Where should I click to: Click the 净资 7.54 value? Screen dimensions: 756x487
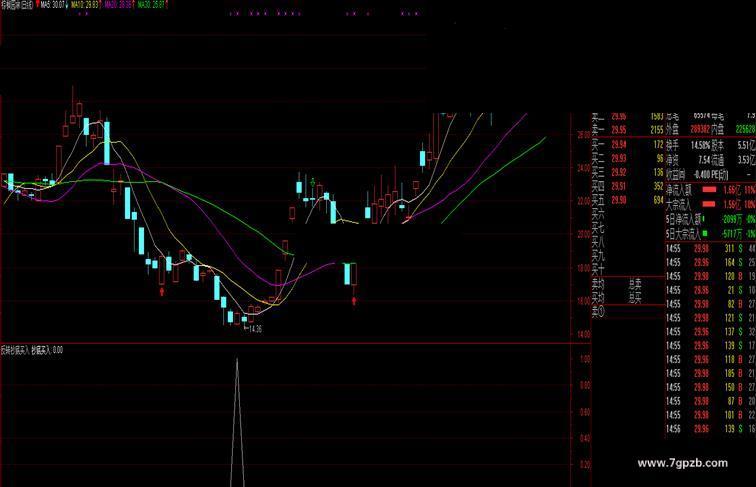704,159
